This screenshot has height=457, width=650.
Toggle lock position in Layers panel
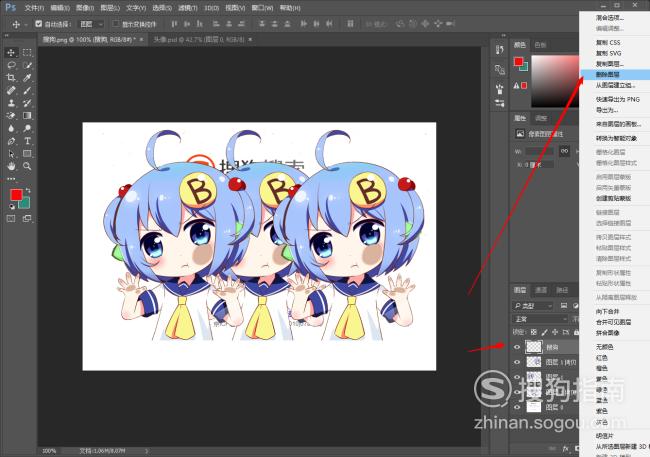coord(555,332)
